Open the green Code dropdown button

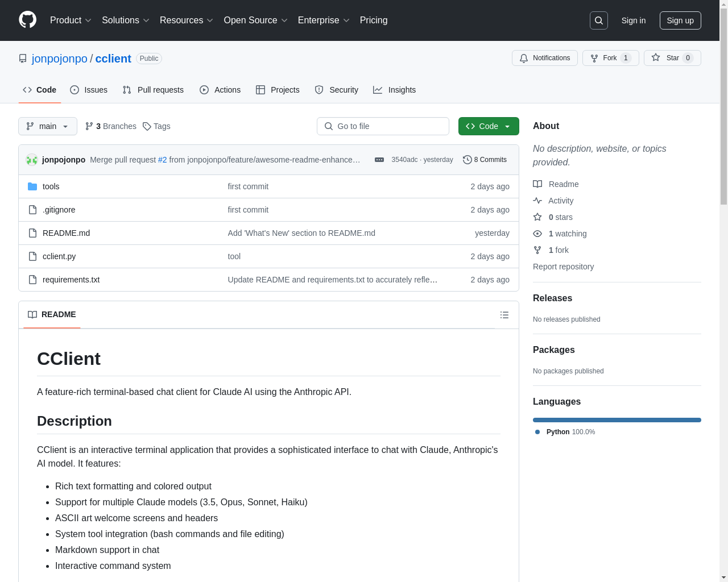coord(489,126)
